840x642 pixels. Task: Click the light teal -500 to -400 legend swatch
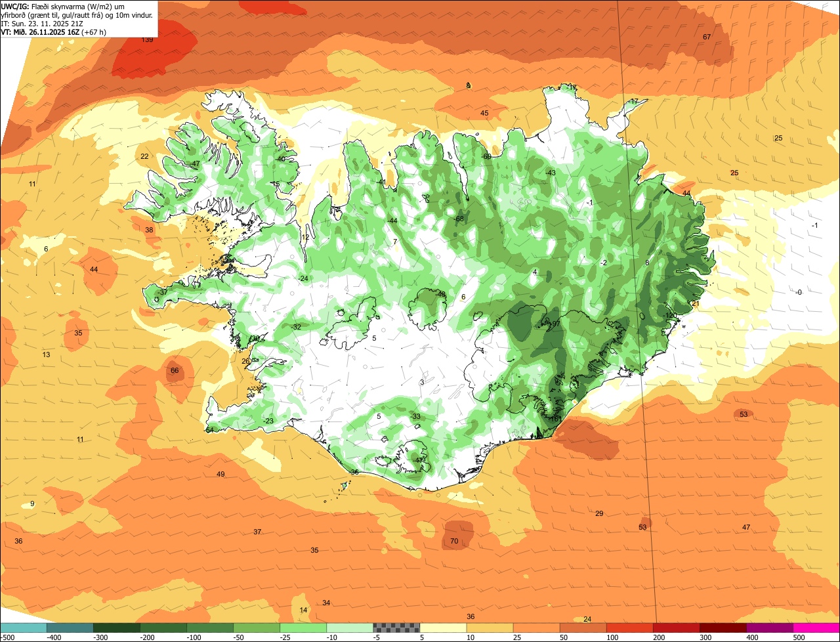tap(23, 628)
